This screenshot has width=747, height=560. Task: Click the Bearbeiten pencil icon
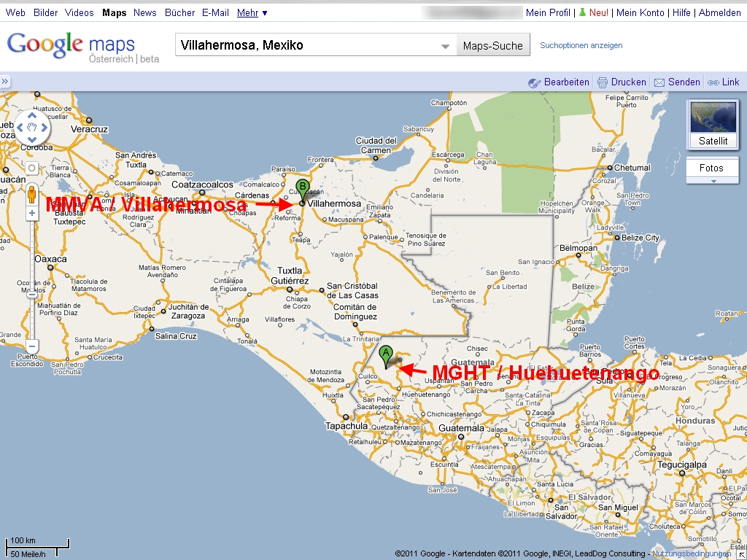pyautogui.click(x=535, y=82)
